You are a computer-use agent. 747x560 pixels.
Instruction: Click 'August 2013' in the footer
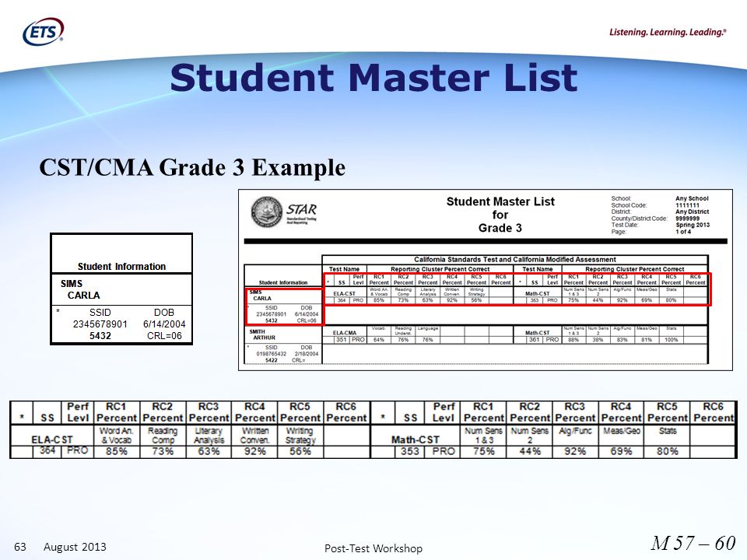pyautogui.click(x=75, y=546)
